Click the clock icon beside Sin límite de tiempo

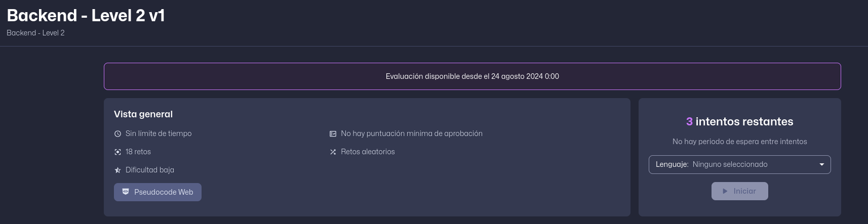(x=117, y=134)
